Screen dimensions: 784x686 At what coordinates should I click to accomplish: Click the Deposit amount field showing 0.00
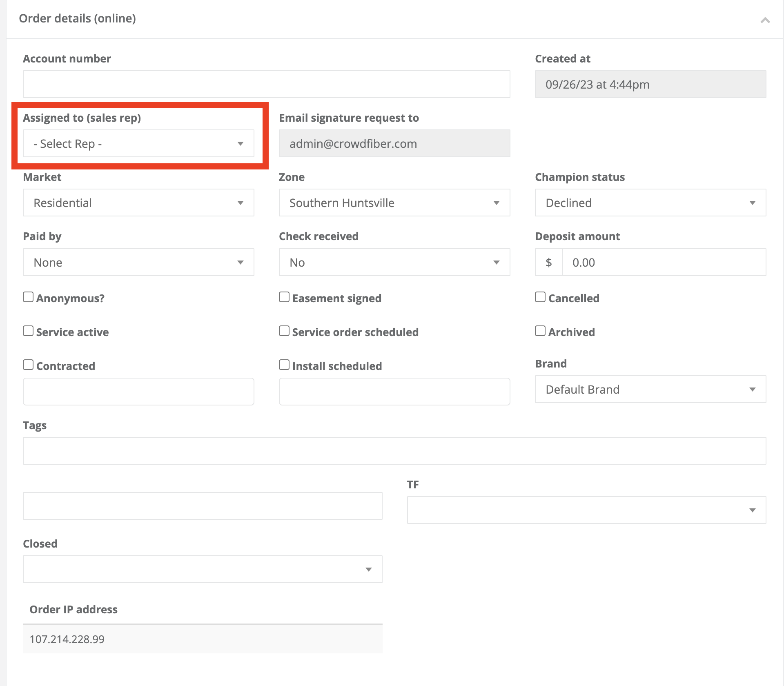click(664, 262)
